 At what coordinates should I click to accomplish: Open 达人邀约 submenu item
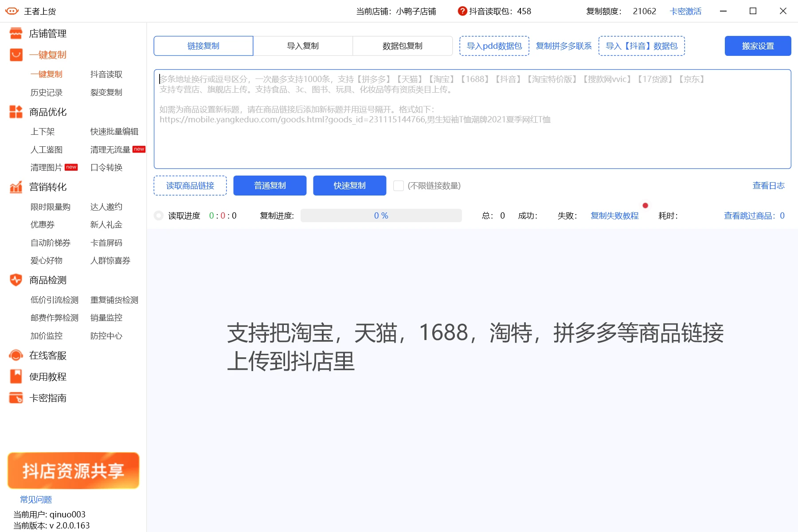point(106,207)
